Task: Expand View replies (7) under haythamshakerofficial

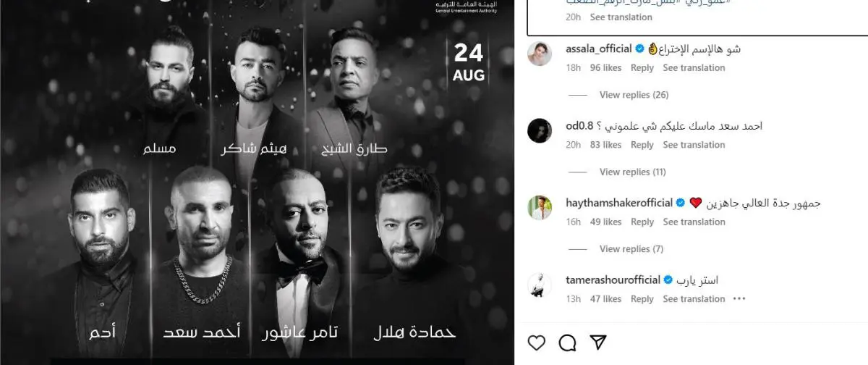Action: click(x=631, y=249)
